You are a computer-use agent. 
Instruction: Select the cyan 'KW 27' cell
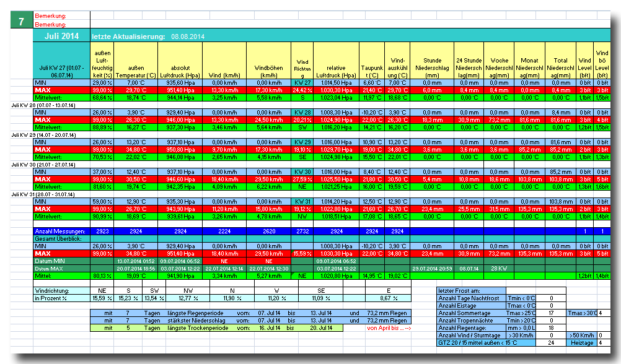coord(302,83)
